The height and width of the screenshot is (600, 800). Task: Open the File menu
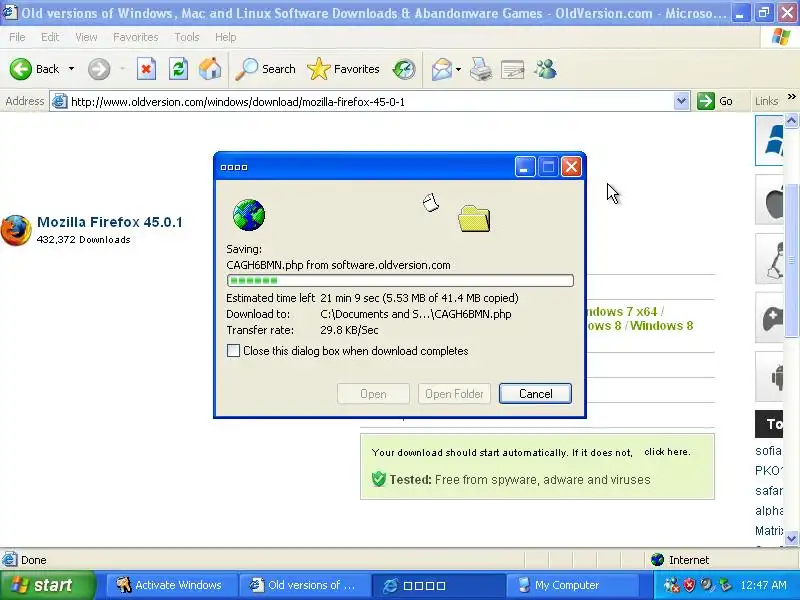(x=17, y=37)
